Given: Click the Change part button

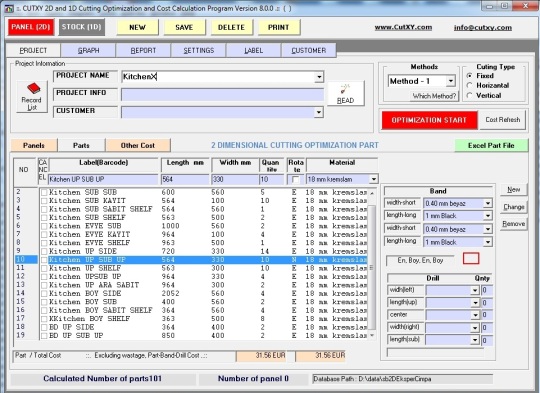Looking at the screenshot, I should (513, 207).
